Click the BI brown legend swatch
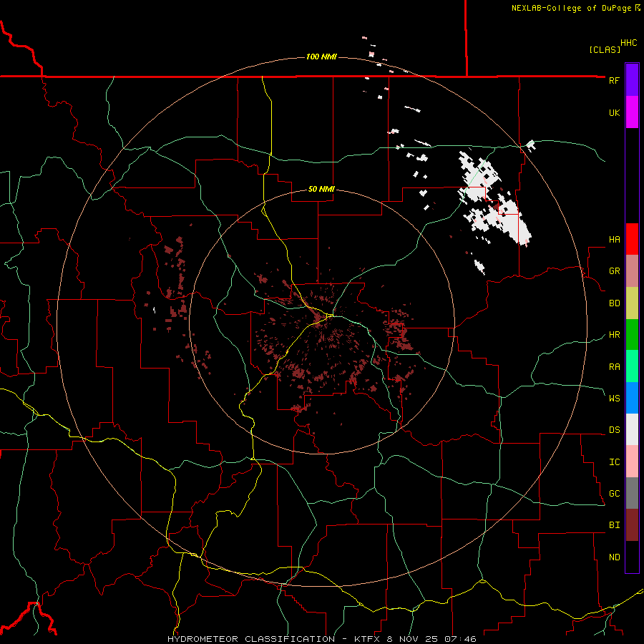644x644 pixels. pyautogui.click(x=632, y=525)
